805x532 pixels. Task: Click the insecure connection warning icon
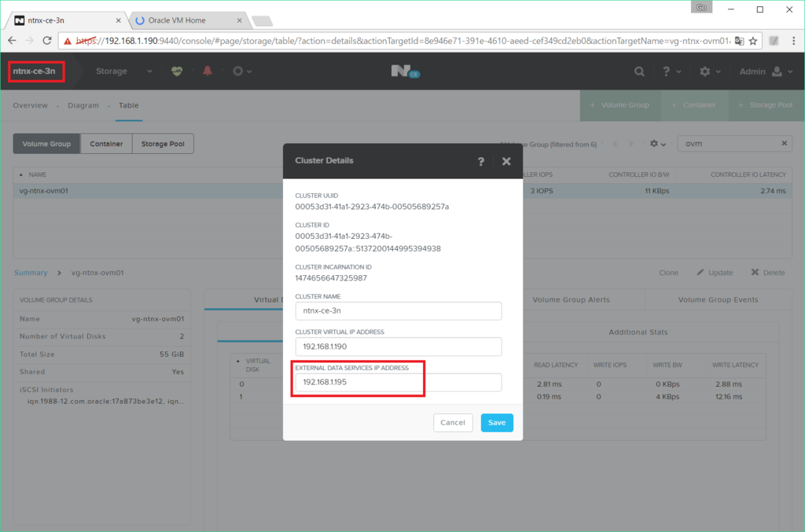click(x=68, y=41)
